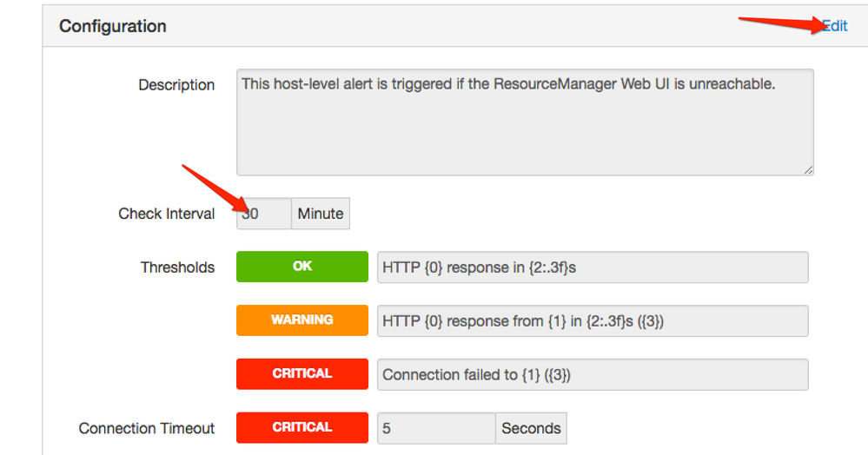The width and height of the screenshot is (868, 455).
Task: Click the Thresholds label
Action: click(x=177, y=267)
